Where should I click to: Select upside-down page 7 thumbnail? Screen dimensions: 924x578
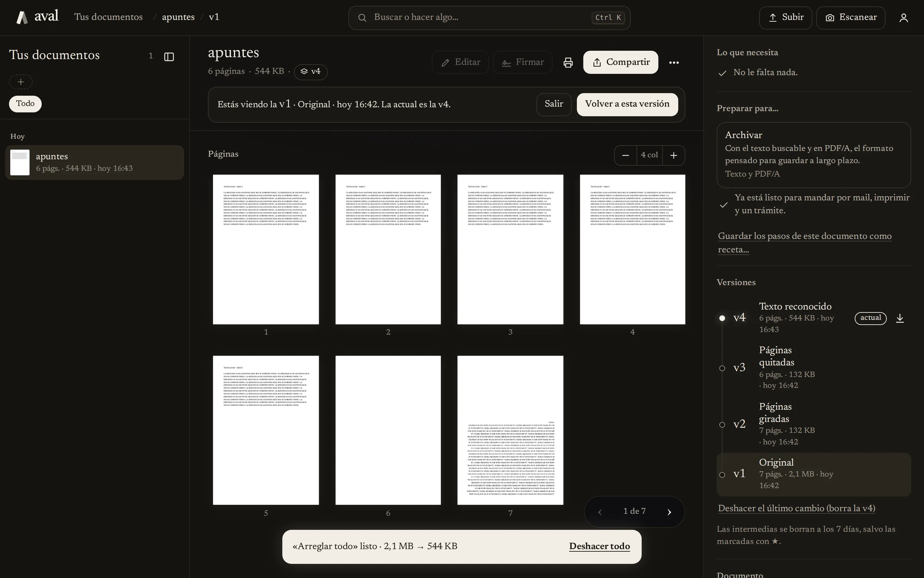point(510,430)
